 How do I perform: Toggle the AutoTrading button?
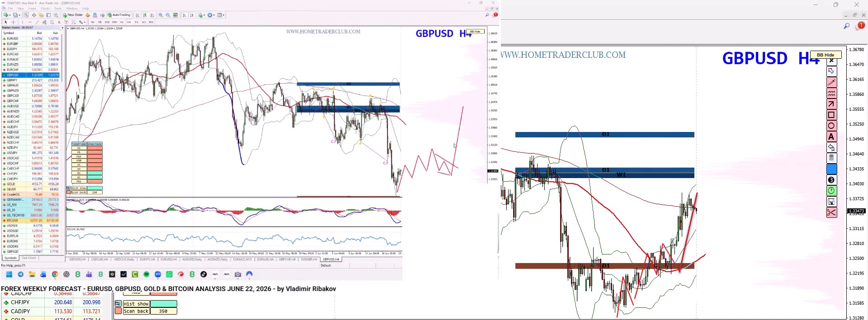click(119, 15)
